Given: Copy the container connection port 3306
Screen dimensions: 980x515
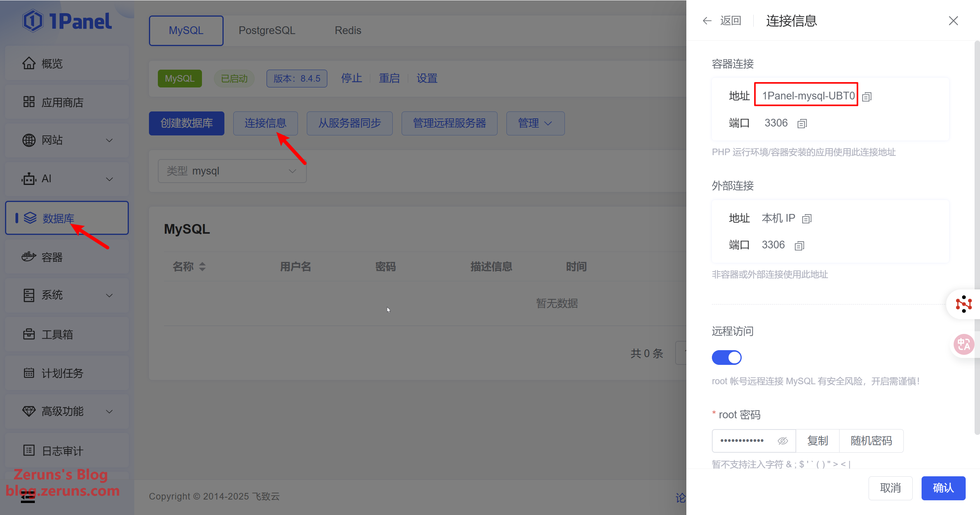Looking at the screenshot, I should click(802, 123).
